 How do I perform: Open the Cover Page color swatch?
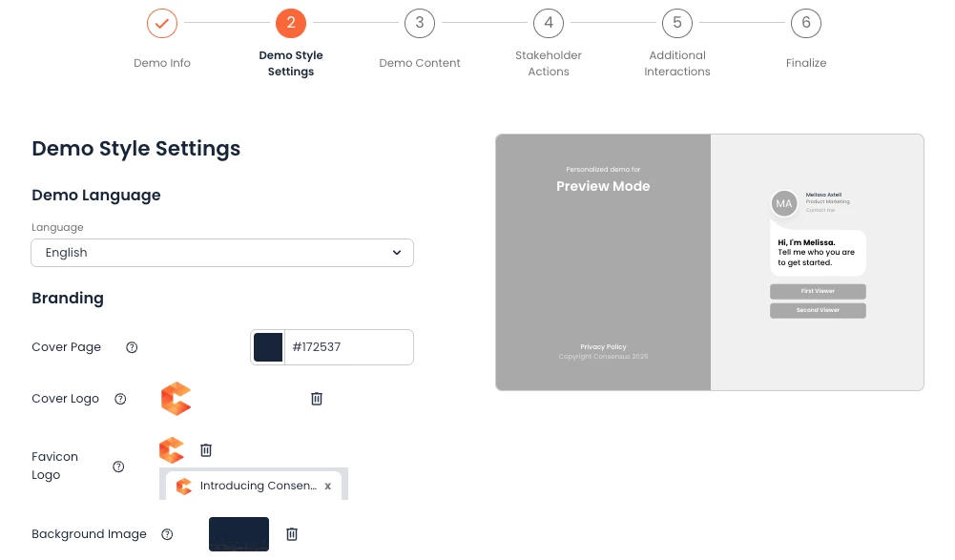(x=268, y=347)
